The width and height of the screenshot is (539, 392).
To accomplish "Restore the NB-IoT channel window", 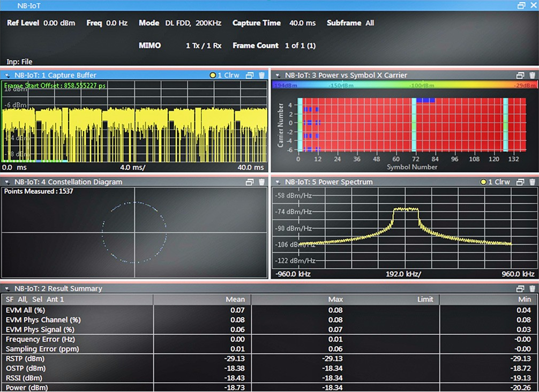I will (521, 5).
